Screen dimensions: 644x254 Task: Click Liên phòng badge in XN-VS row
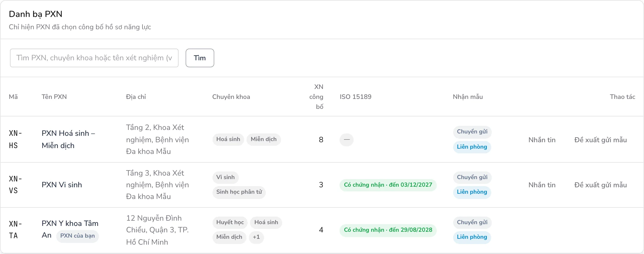coord(472,192)
